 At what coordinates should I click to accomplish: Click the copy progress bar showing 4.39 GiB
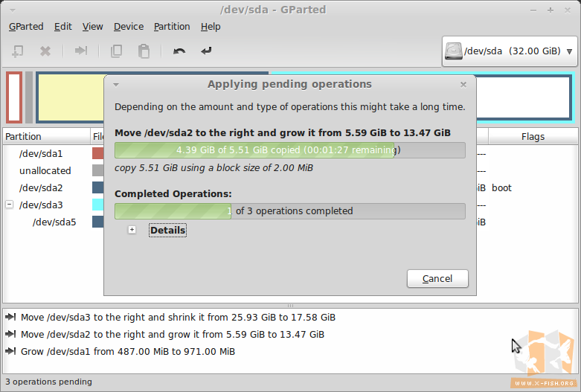(290, 150)
